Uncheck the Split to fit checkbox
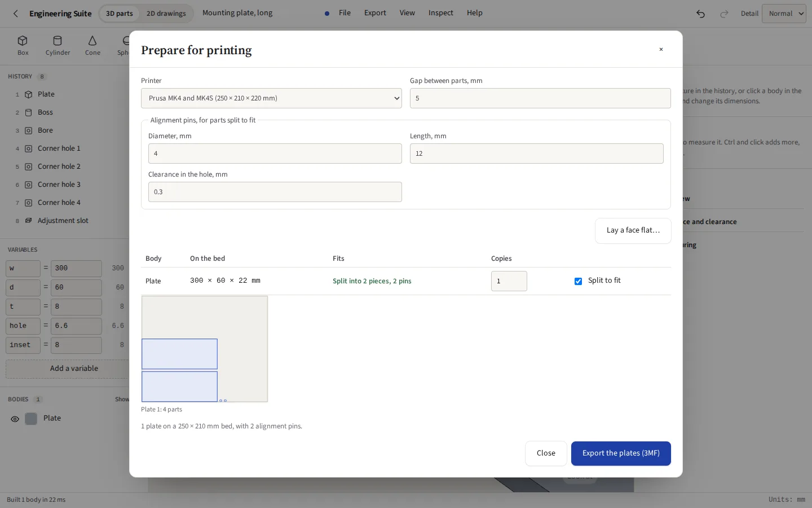 [578, 281]
